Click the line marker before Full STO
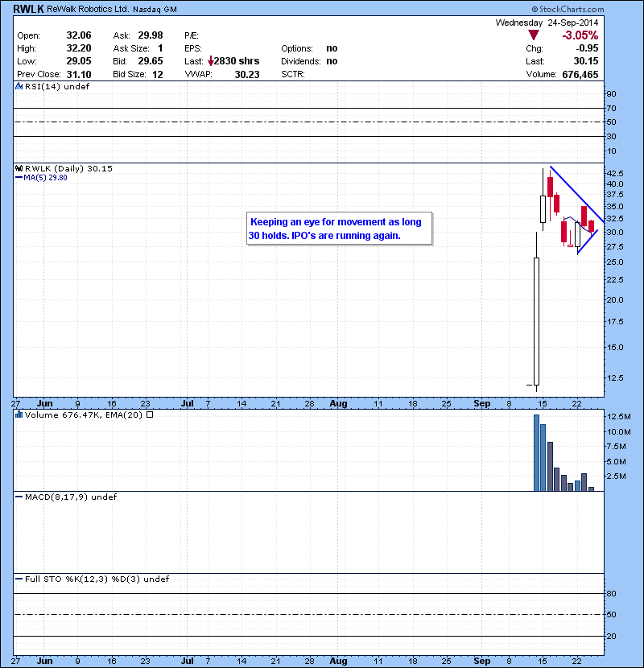This screenshot has width=644, height=668. click(x=19, y=579)
